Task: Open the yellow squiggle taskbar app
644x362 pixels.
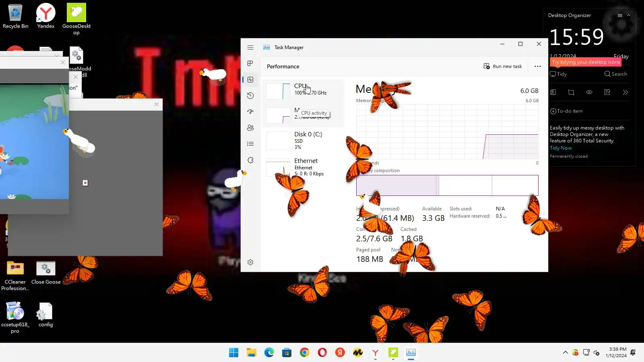Action: coord(357,353)
